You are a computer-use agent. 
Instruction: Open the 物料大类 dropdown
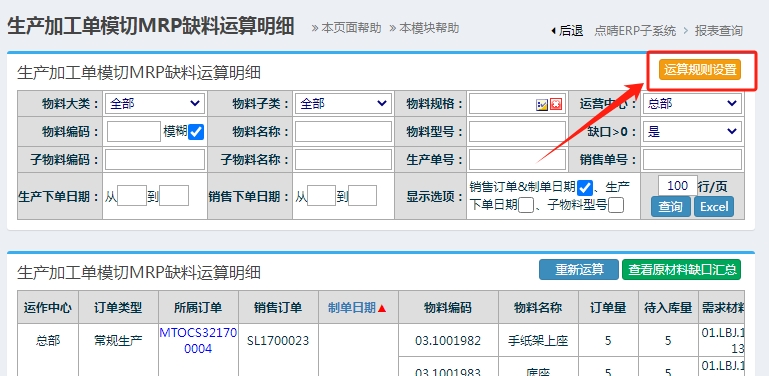tap(154, 103)
